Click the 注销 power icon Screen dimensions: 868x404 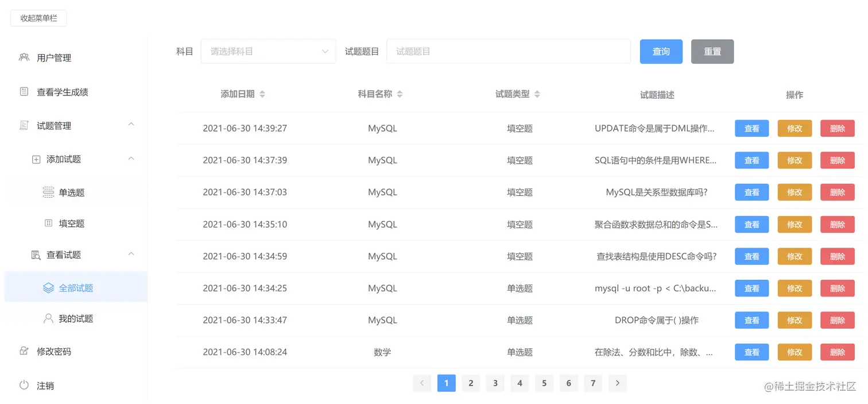(x=24, y=385)
